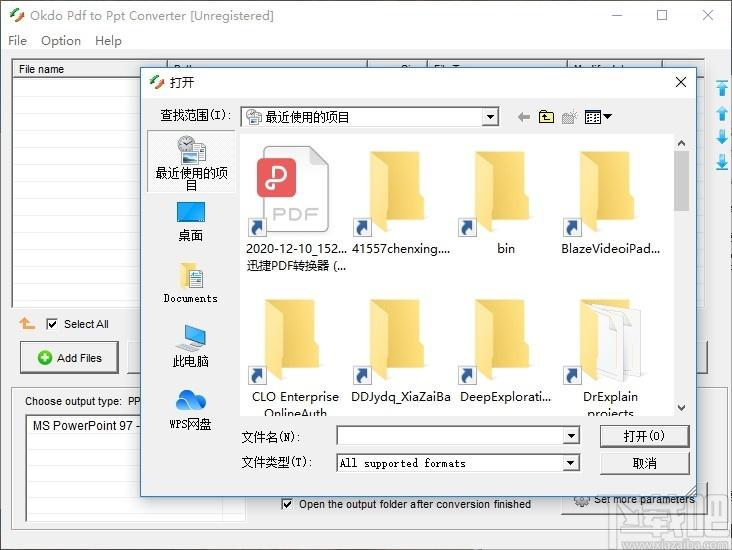Select the 41557chenxing folder shortcut

[401, 201]
